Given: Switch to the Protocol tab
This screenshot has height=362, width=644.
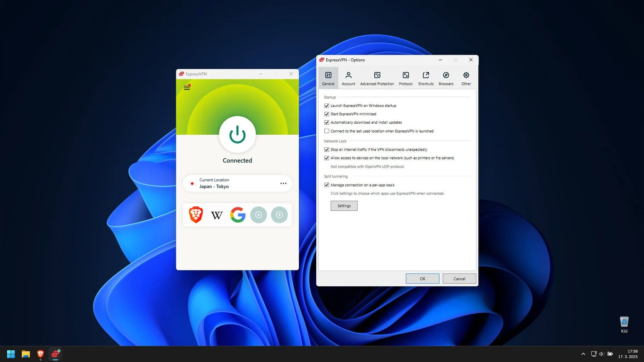Looking at the screenshot, I should [x=406, y=78].
